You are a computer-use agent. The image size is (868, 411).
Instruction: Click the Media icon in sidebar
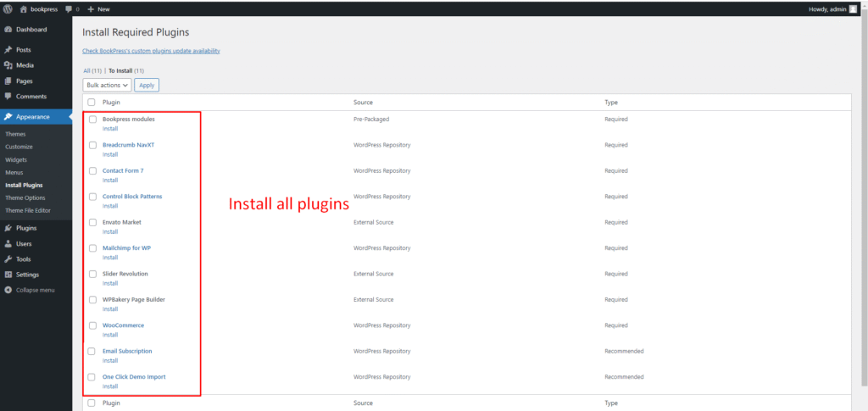click(8, 65)
